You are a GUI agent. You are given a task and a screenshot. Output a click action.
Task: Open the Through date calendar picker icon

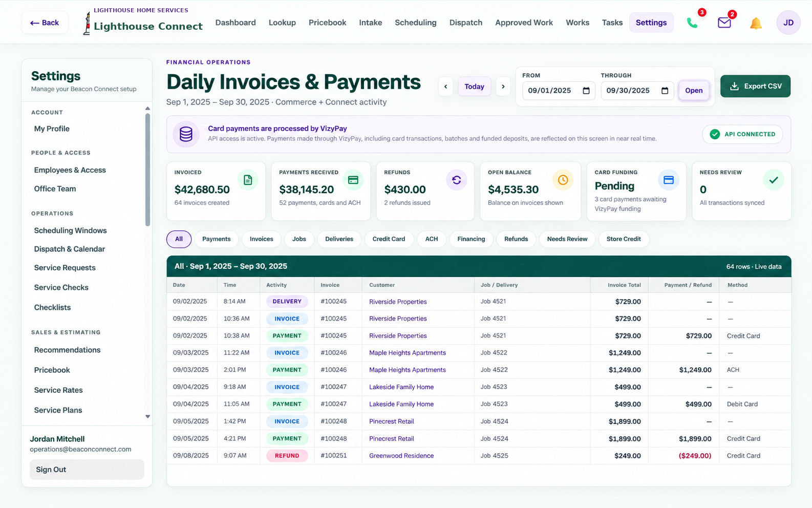[665, 91]
